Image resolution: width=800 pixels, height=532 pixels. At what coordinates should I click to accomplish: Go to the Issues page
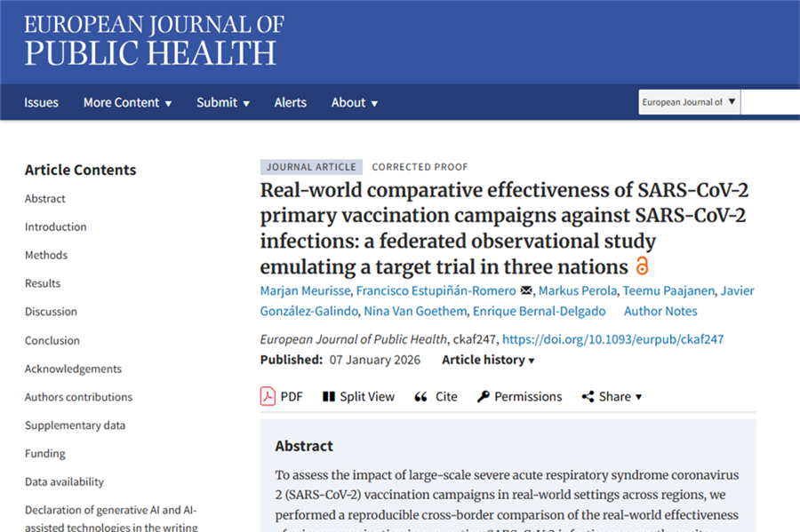[41, 102]
